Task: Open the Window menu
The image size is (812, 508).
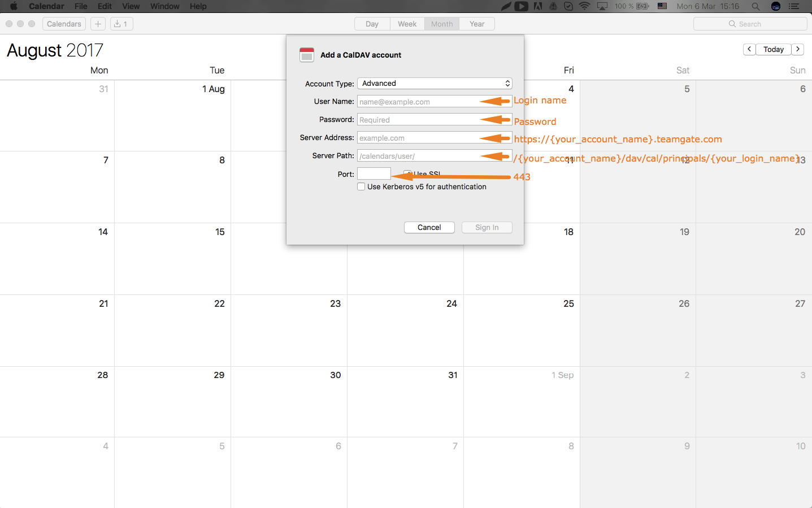Action: (164, 6)
